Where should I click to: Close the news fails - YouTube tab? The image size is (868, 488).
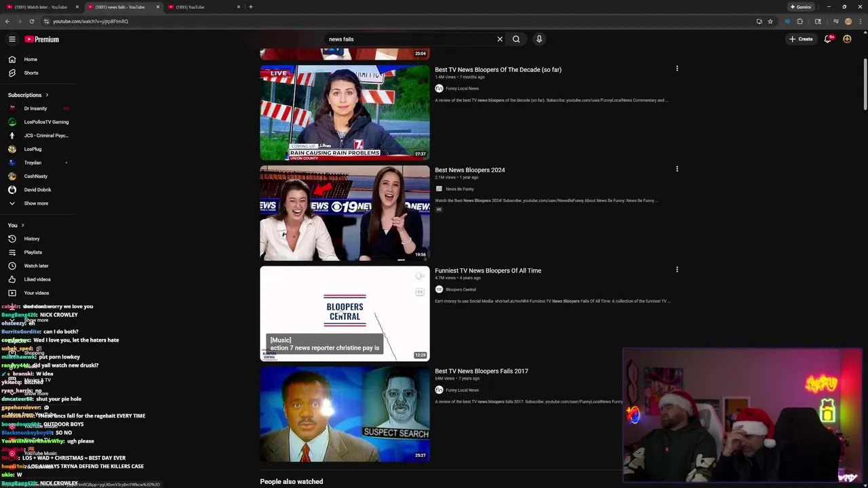[x=158, y=7]
